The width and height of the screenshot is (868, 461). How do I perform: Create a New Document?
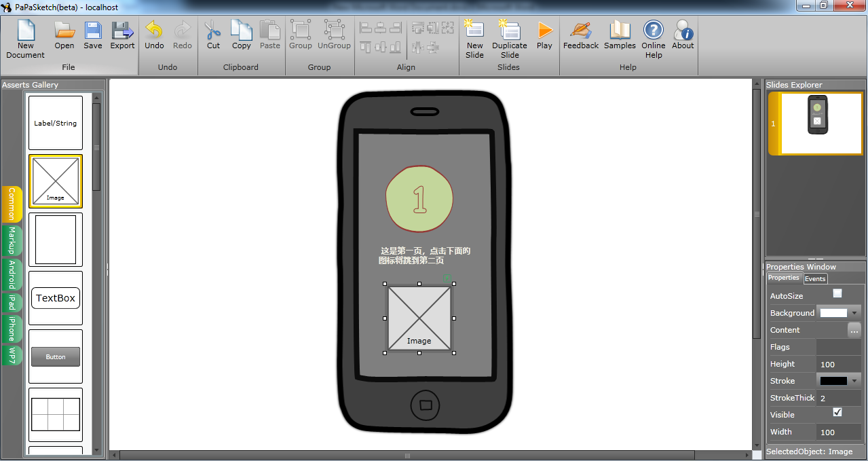point(26,39)
